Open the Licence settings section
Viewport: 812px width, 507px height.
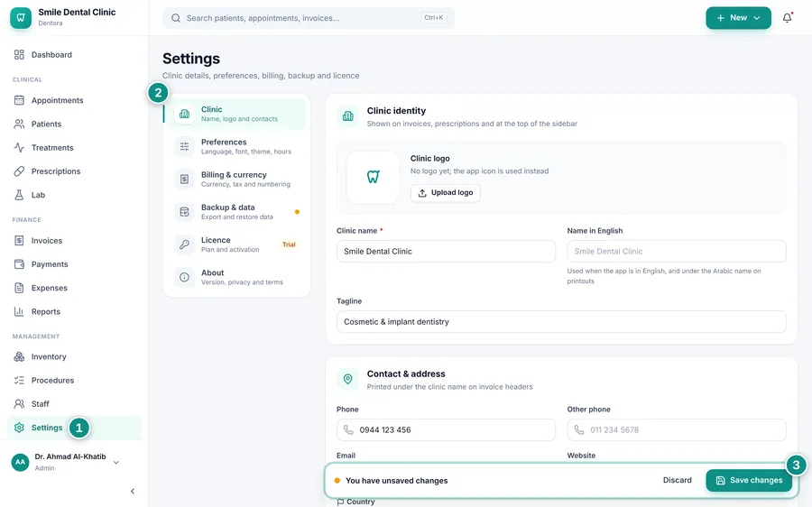click(236, 244)
